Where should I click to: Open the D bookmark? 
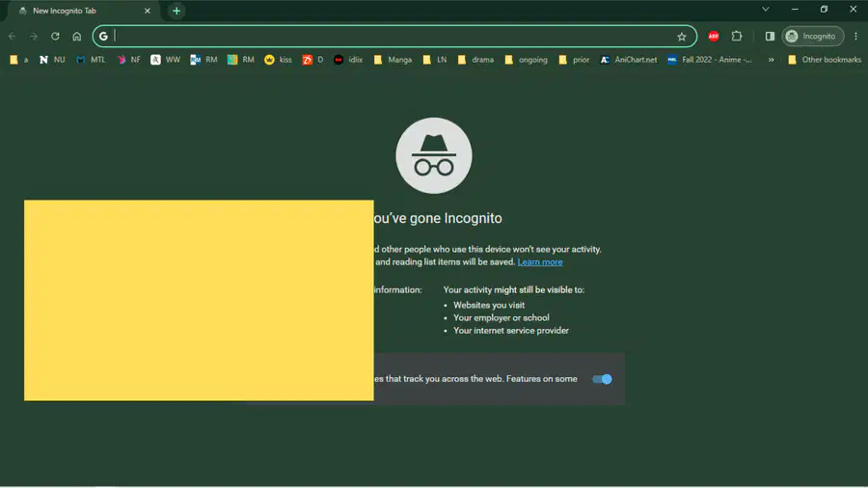pos(312,60)
